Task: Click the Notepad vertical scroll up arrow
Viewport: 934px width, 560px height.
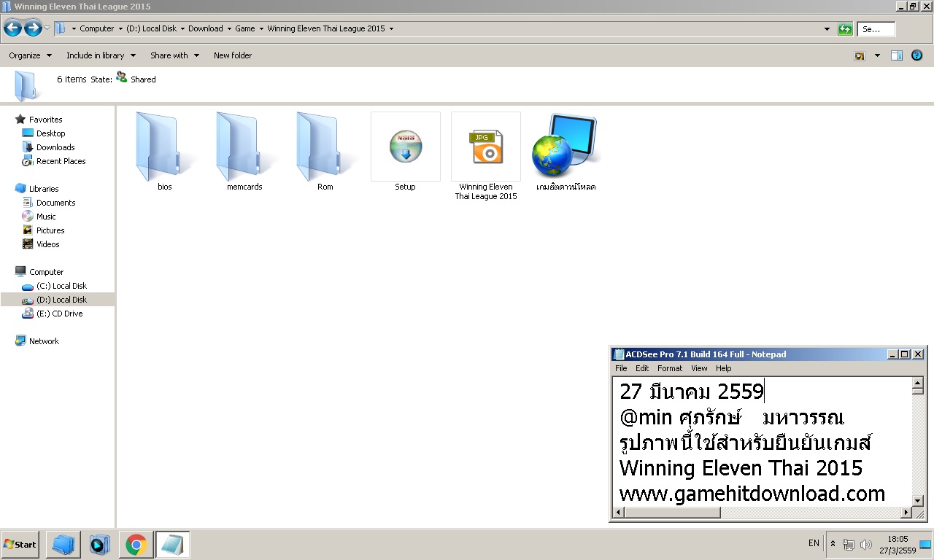Action: (918, 383)
